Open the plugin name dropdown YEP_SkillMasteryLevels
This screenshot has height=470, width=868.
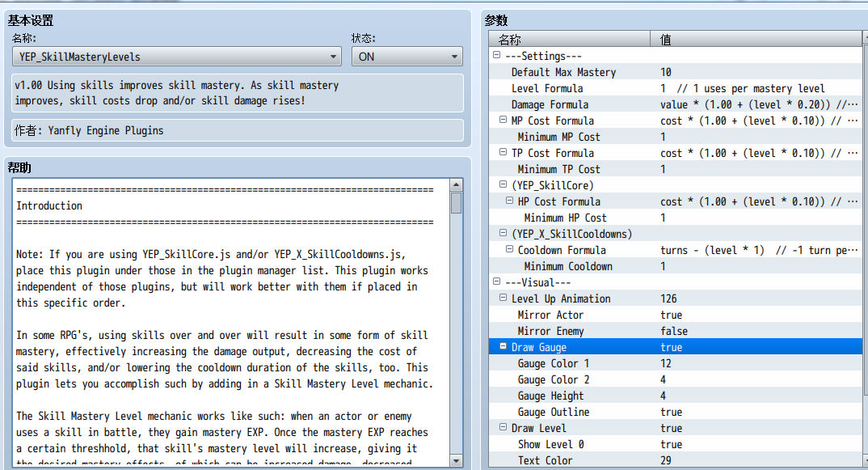point(176,57)
